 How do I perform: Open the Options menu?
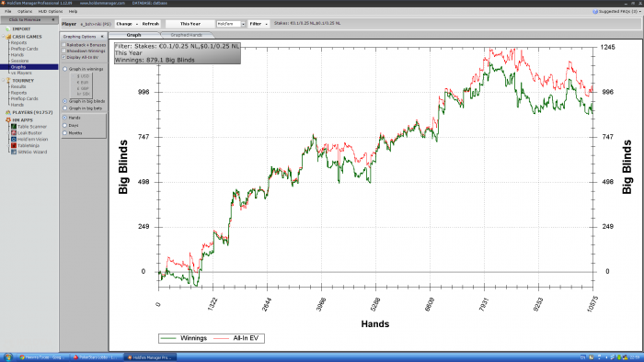pos(25,11)
